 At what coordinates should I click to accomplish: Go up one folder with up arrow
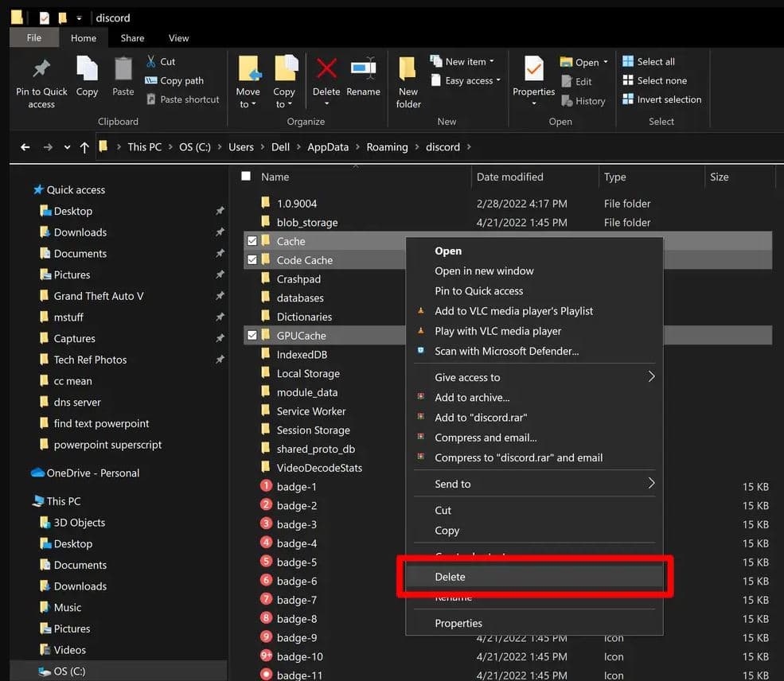pos(84,147)
